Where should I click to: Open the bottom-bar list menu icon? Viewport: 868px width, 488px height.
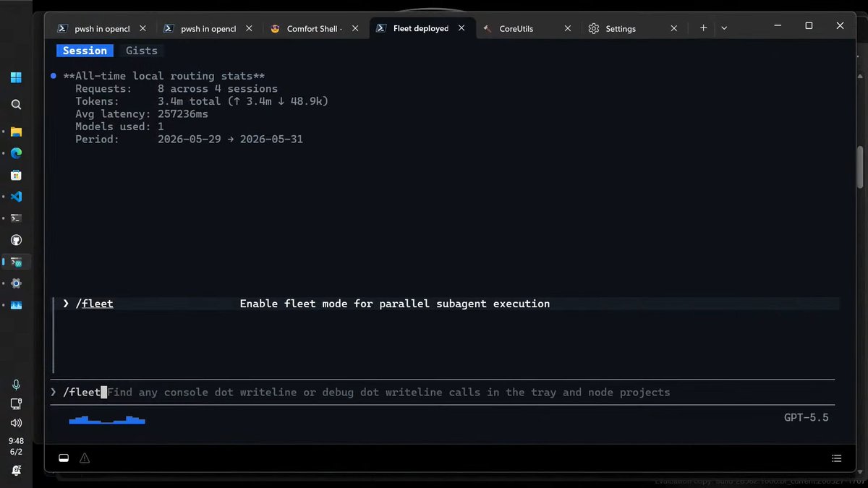pyautogui.click(x=836, y=458)
